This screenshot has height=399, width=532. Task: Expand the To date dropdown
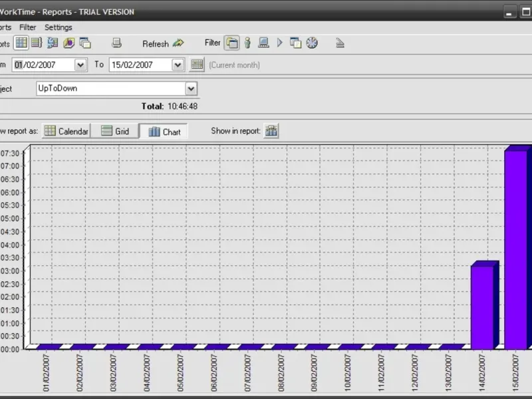(178, 65)
